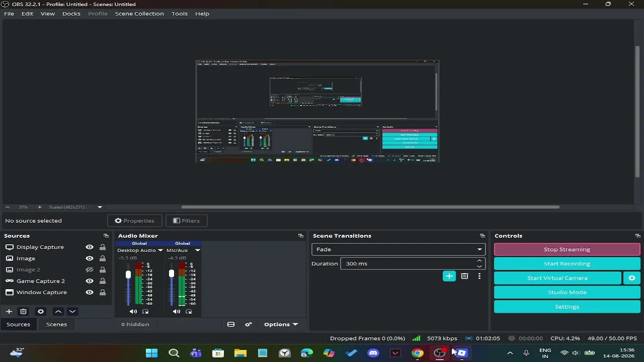Adjust Desktop Audio volume slider
Image resolution: width=644 pixels, height=362 pixels.
[128, 275]
